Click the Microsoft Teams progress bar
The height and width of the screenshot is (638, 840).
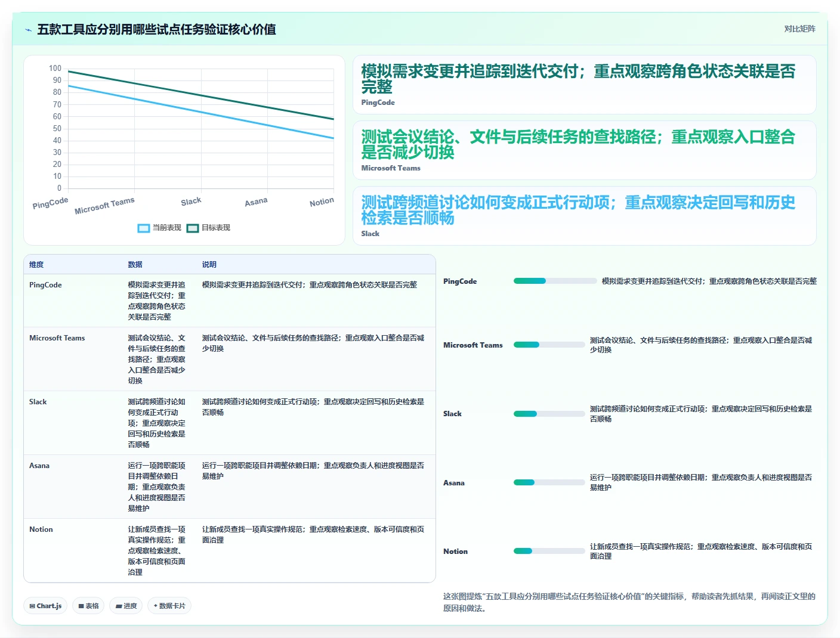[549, 345]
